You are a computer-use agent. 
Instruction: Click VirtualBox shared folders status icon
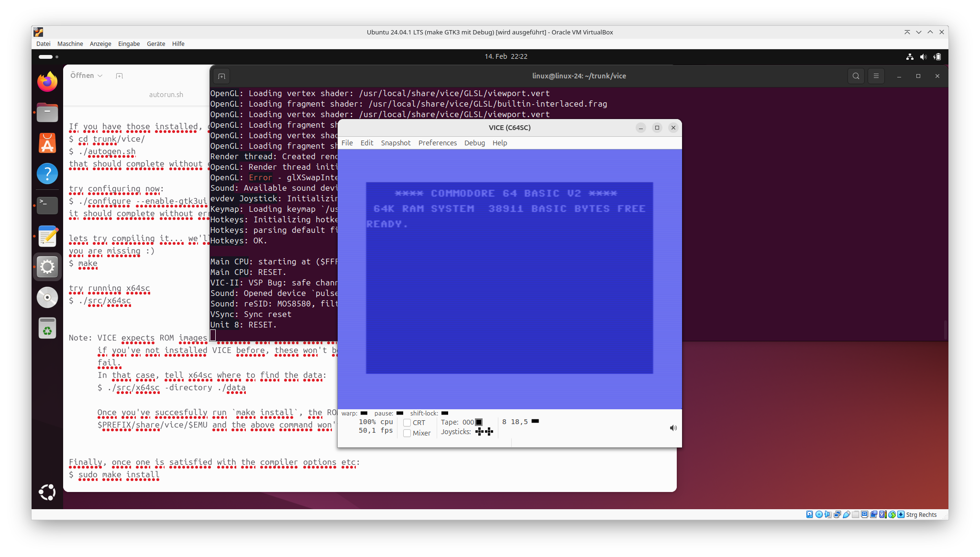855,514
